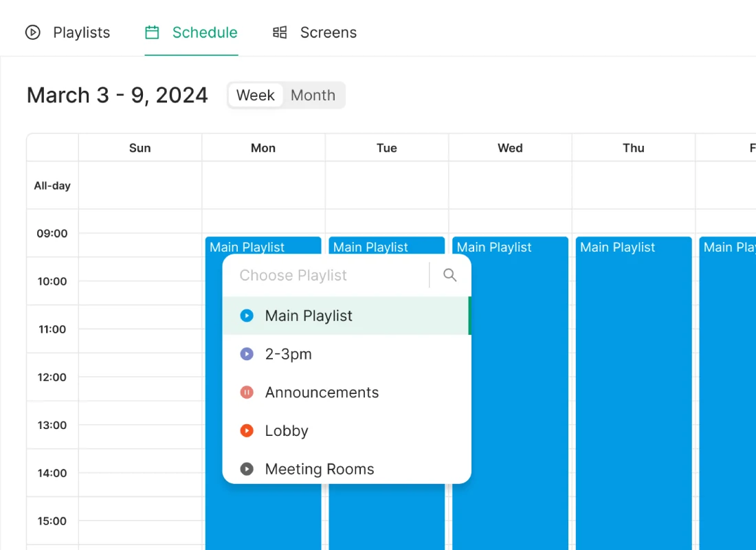Click the 12:00 time label
The width and height of the screenshot is (756, 550).
52,377
